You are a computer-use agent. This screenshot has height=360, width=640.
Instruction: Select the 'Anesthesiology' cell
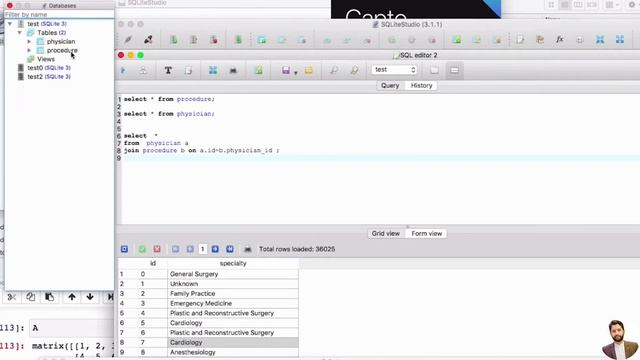(233, 352)
